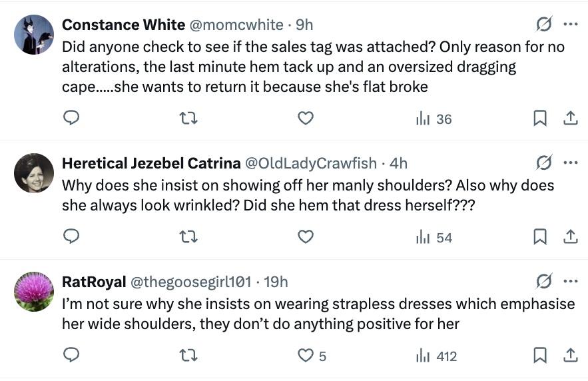Open more options on RatRoyal's tweet

coord(570,282)
